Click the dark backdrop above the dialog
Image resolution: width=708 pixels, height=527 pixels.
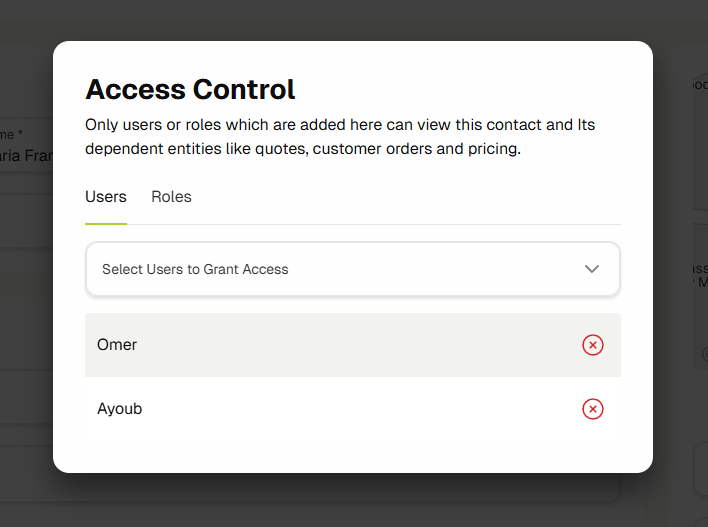tap(350, 20)
